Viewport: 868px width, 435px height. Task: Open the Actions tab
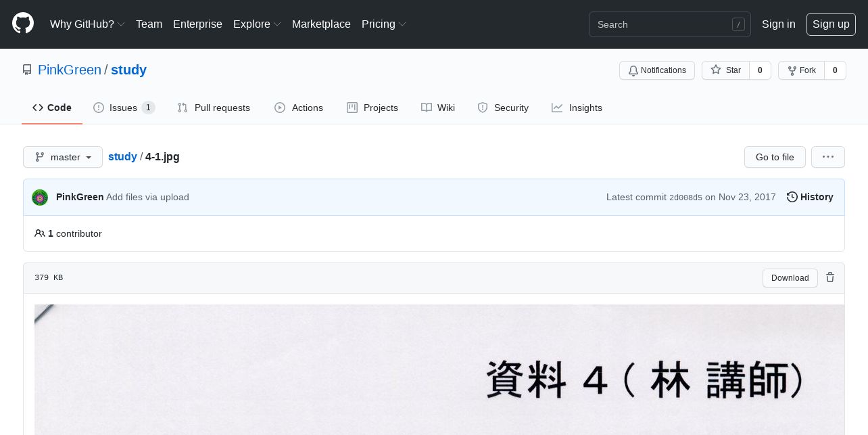299,108
